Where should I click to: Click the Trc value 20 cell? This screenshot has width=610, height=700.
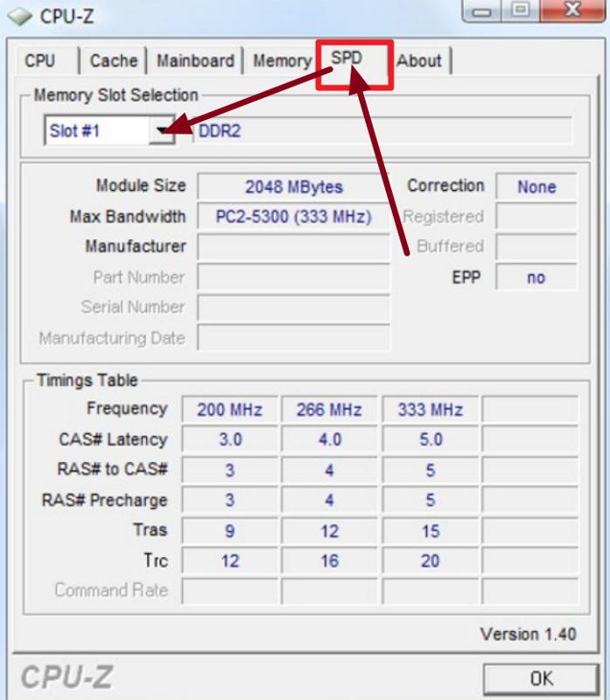pos(430,561)
